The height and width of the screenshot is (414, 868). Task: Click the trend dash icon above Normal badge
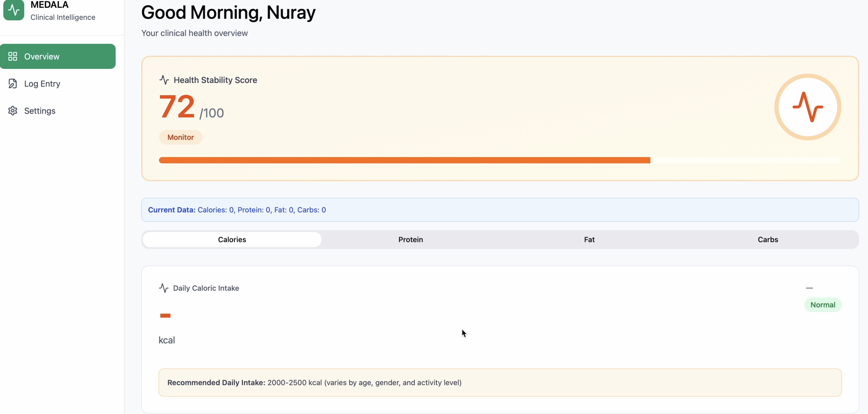click(x=809, y=288)
